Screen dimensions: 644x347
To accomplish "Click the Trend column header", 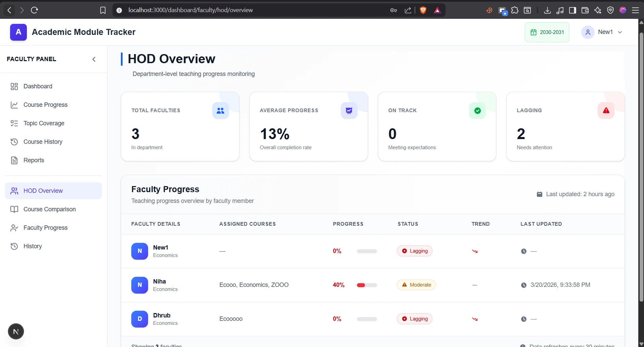I will [x=480, y=224].
